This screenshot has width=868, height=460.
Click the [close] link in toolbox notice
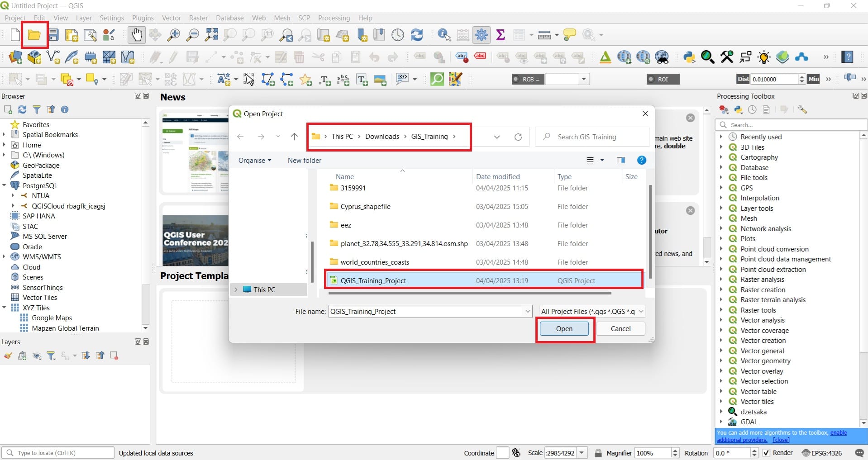click(x=781, y=440)
